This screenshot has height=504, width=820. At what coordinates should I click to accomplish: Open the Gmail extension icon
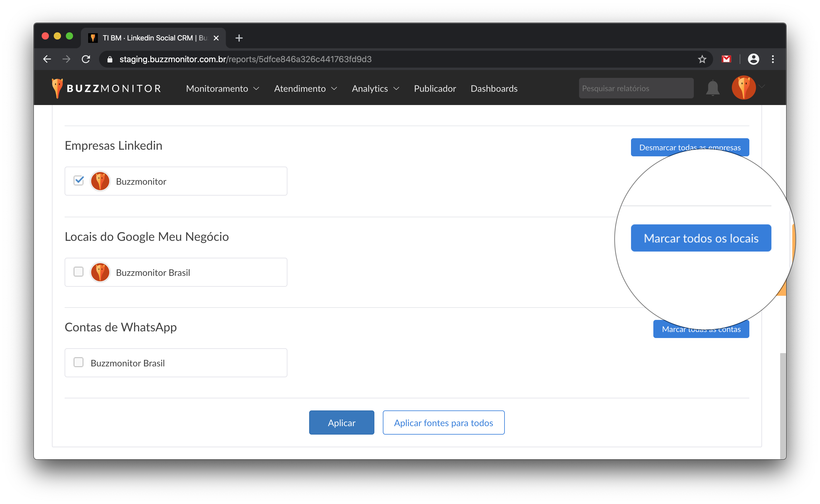726,59
